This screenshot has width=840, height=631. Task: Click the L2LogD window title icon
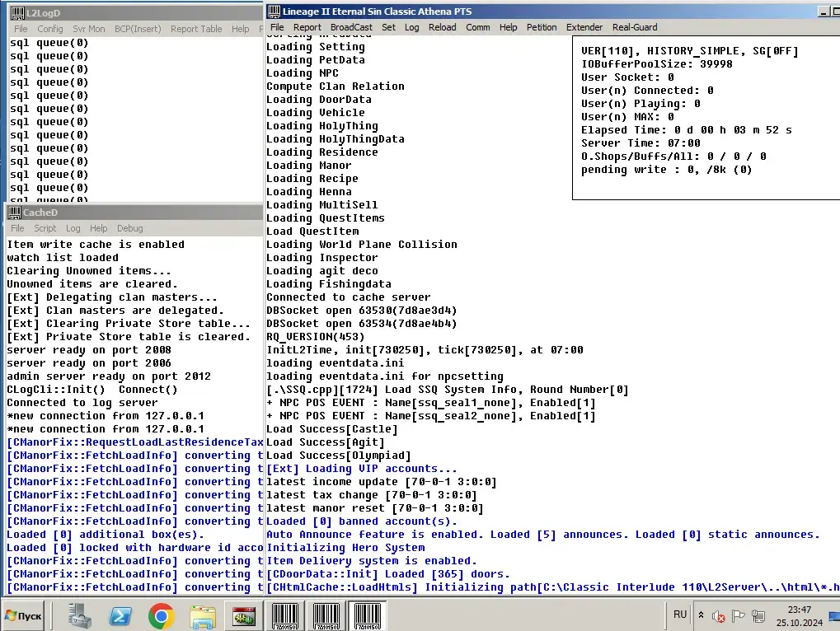(17, 13)
